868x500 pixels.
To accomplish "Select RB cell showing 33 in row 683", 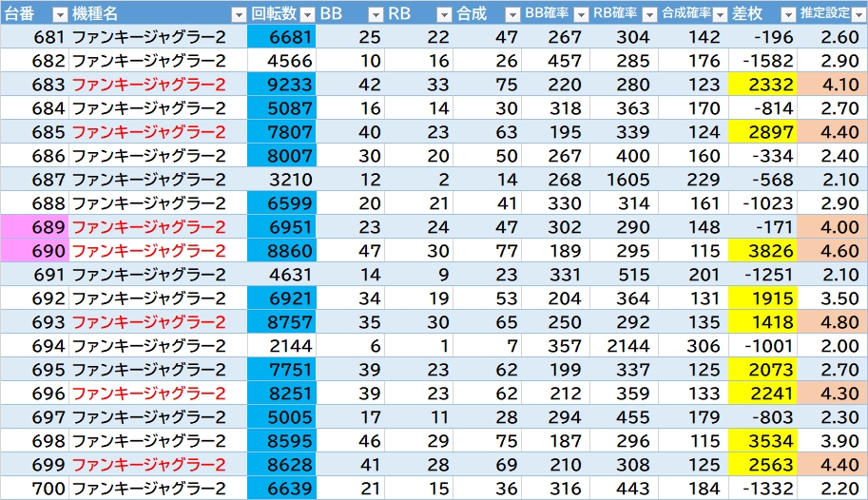I will pyautogui.click(x=419, y=85).
